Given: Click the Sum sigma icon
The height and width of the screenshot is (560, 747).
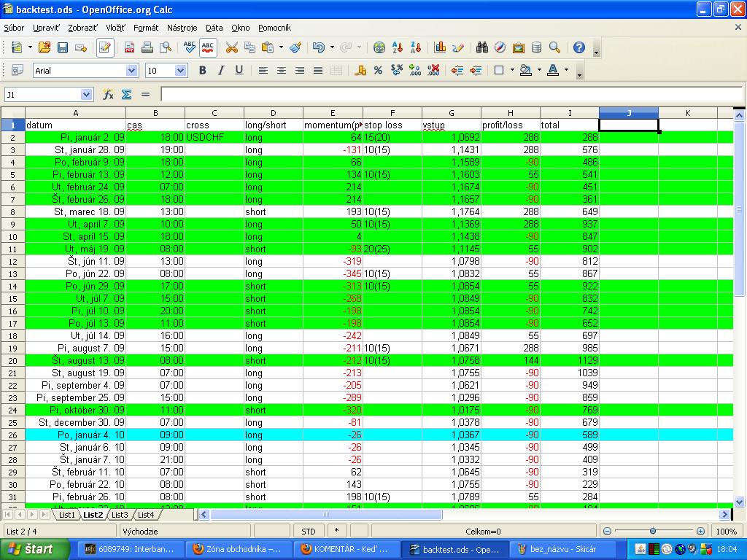Looking at the screenshot, I should (x=126, y=95).
